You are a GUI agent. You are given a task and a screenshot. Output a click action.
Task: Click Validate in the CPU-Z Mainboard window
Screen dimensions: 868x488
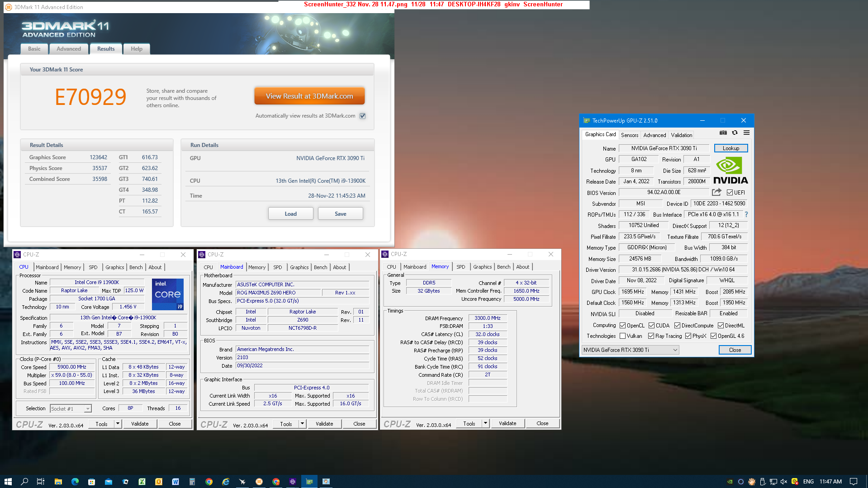click(324, 424)
